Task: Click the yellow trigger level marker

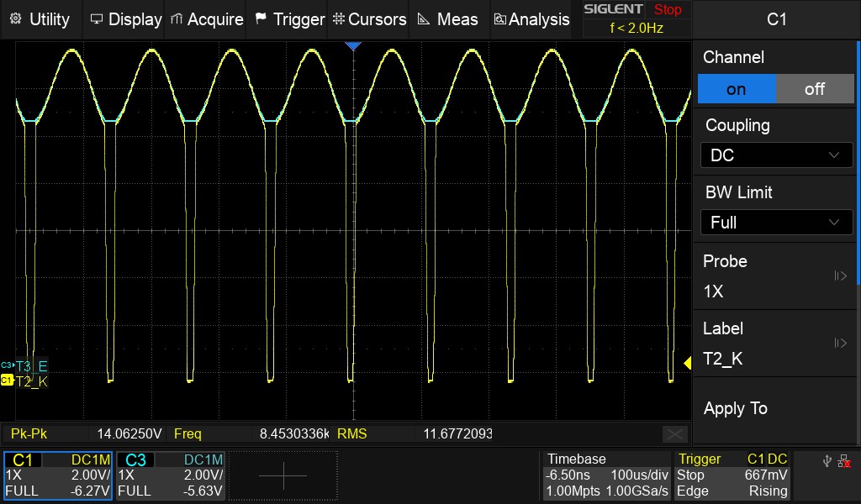Action: click(x=686, y=363)
